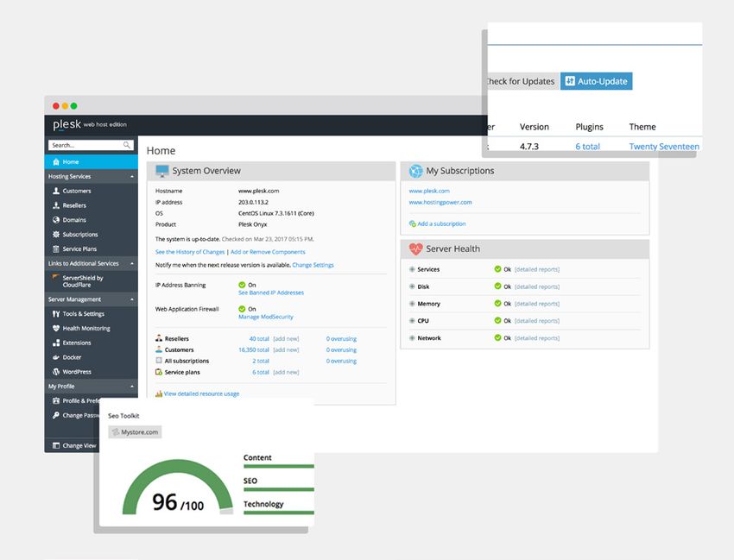Screen dimensions: 734x560
Task: Collapse the Hosting Services section
Action: (132, 177)
